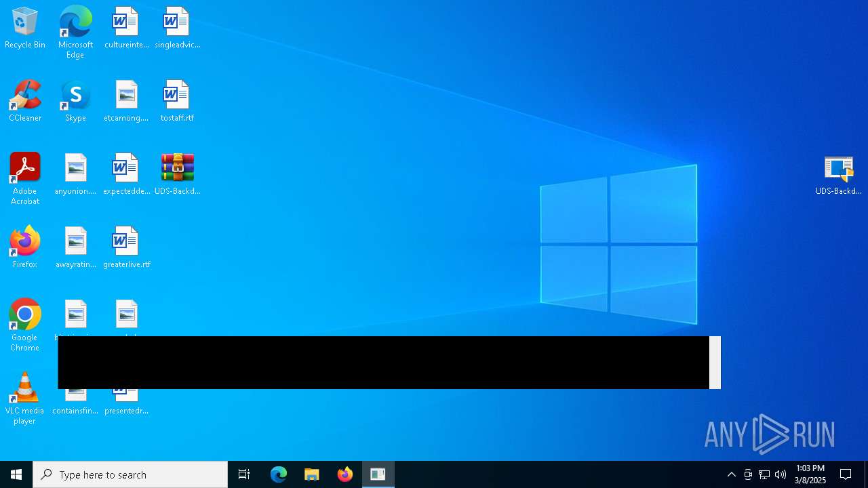Select the greaterlive.rtf document icon
This screenshot has height=488, width=868.
pyautogui.click(x=126, y=248)
